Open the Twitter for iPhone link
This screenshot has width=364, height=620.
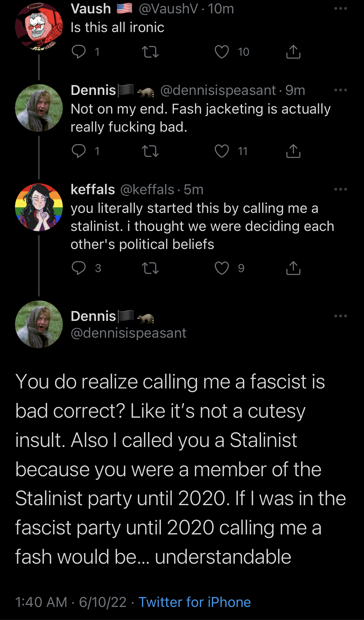click(195, 602)
